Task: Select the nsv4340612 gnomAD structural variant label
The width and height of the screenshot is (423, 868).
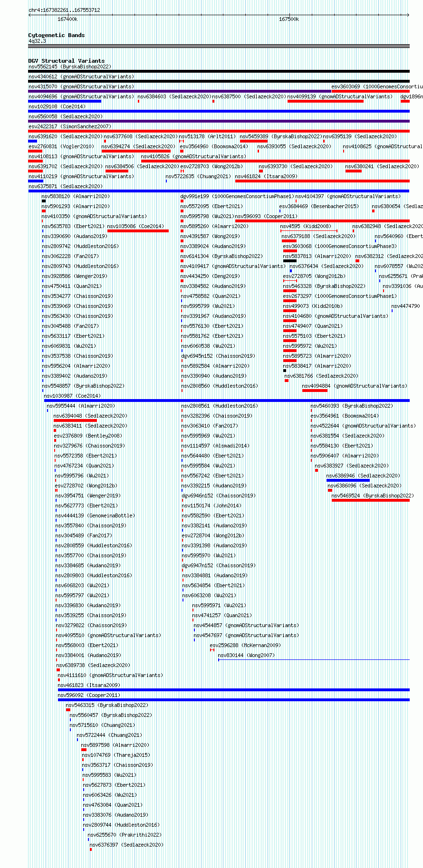Action: (x=81, y=76)
